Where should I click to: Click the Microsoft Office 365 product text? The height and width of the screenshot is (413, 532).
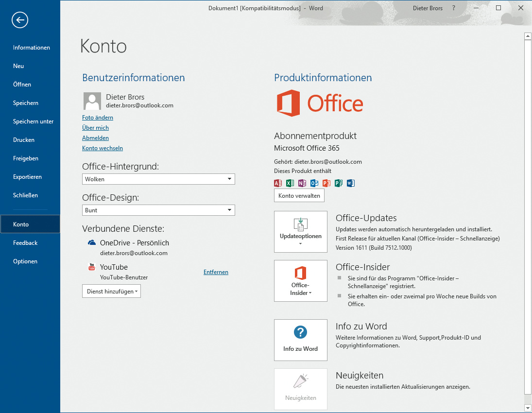click(307, 148)
